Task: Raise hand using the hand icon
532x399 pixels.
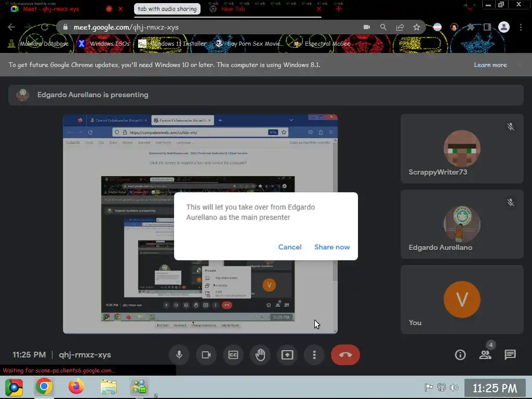Action: click(x=260, y=355)
